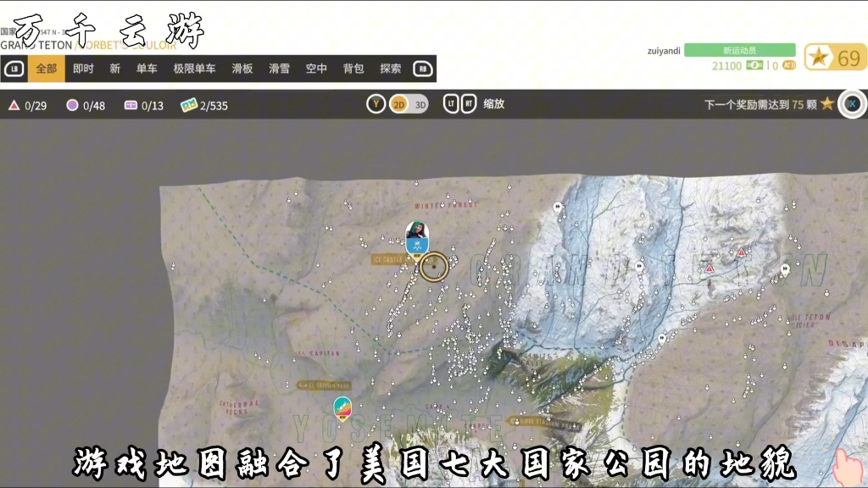Click the zuiyandi username
The height and width of the screenshot is (488, 868).
664,51
